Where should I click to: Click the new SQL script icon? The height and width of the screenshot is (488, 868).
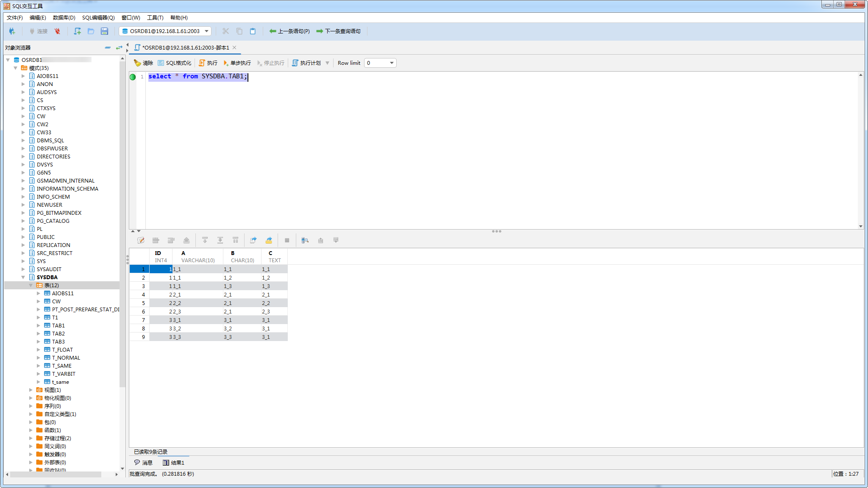pos(77,31)
